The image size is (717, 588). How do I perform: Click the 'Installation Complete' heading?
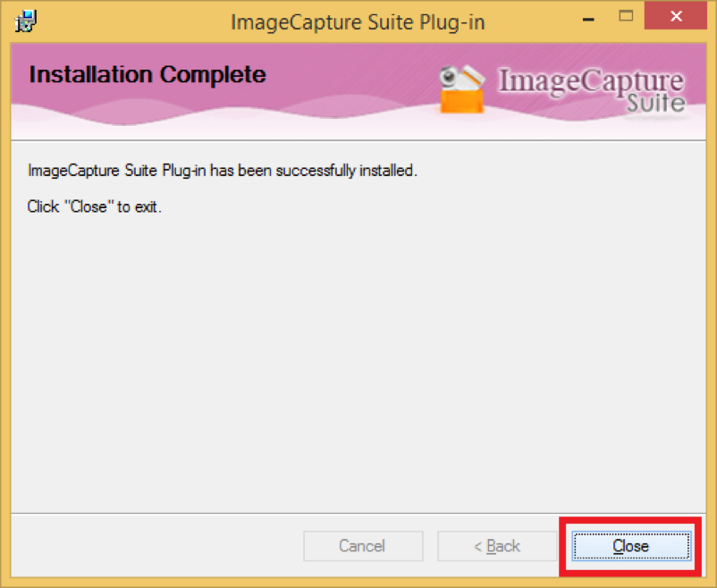(148, 74)
